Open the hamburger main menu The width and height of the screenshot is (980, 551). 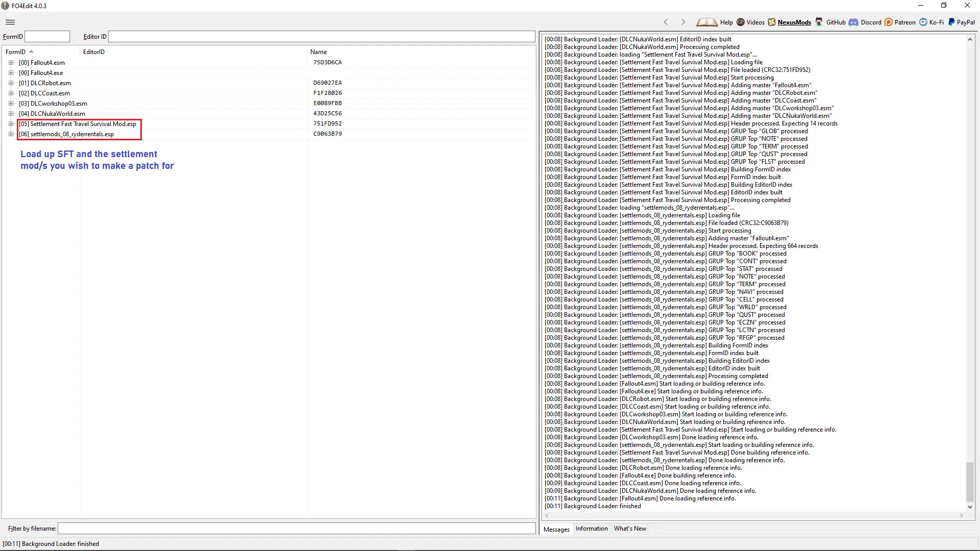point(10,22)
